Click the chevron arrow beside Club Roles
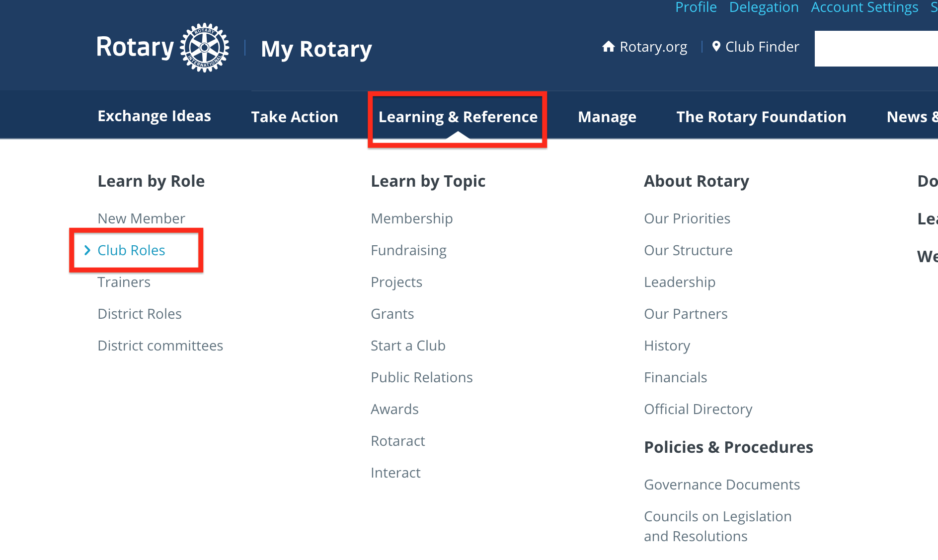 click(x=87, y=250)
